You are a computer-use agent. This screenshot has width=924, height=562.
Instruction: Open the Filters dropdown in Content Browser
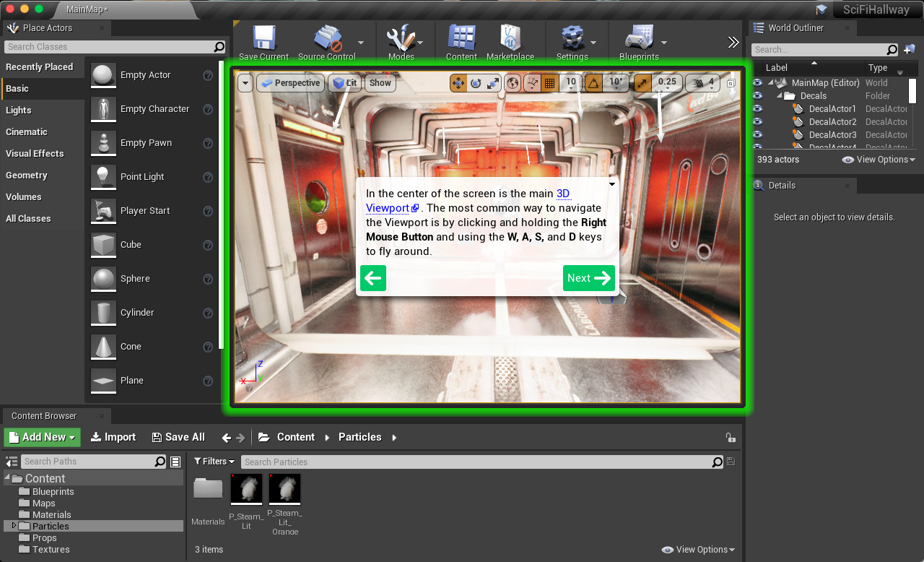point(214,462)
